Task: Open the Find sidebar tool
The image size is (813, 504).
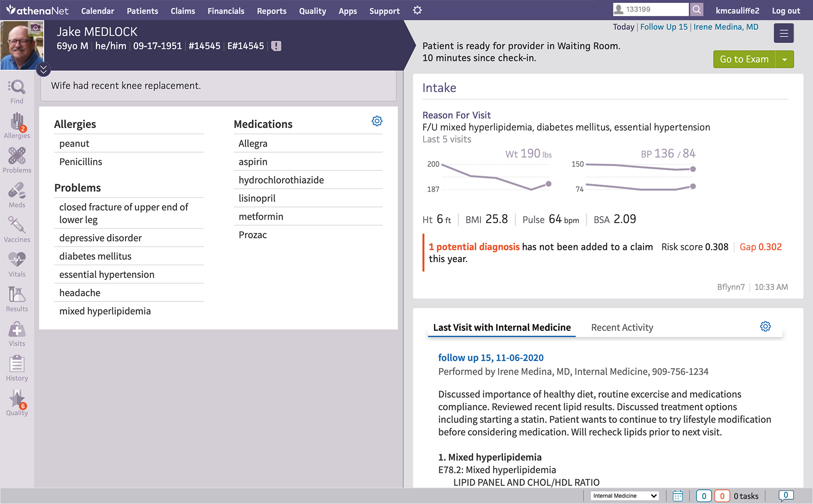Action: (x=17, y=92)
